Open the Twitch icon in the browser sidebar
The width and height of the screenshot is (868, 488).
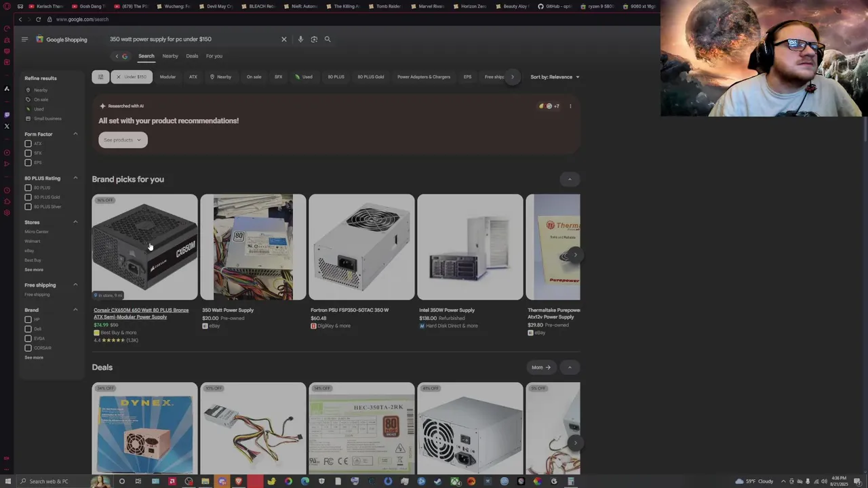tap(7, 115)
